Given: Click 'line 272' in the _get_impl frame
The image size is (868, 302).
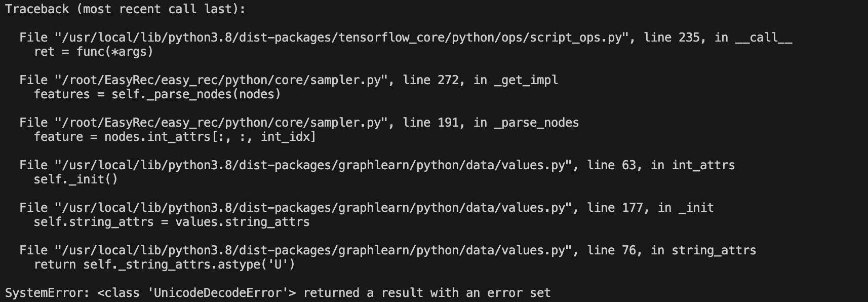Looking at the screenshot, I should pyautogui.click(x=431, y=80).
